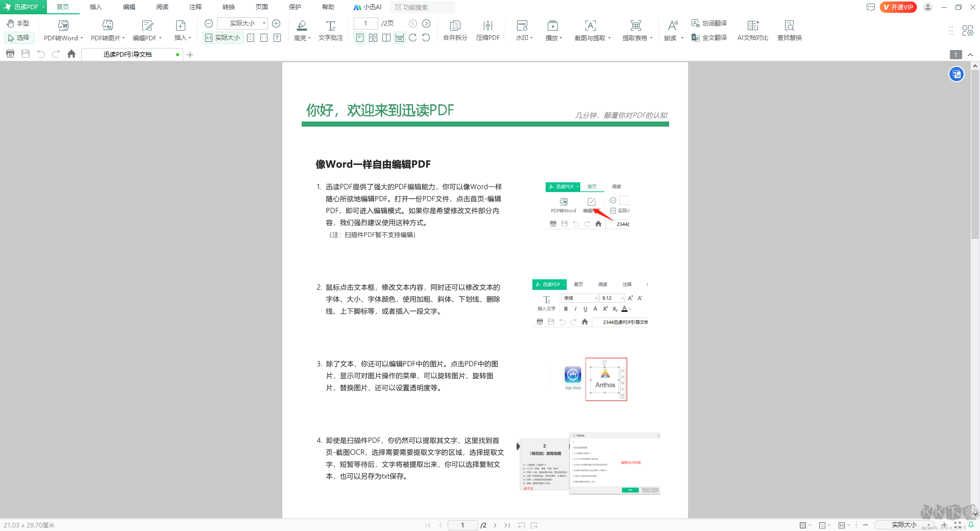The height and width of the screenshot is (531, 980).
Task: Print the document via printer icon
Action: tap(10, 54)
